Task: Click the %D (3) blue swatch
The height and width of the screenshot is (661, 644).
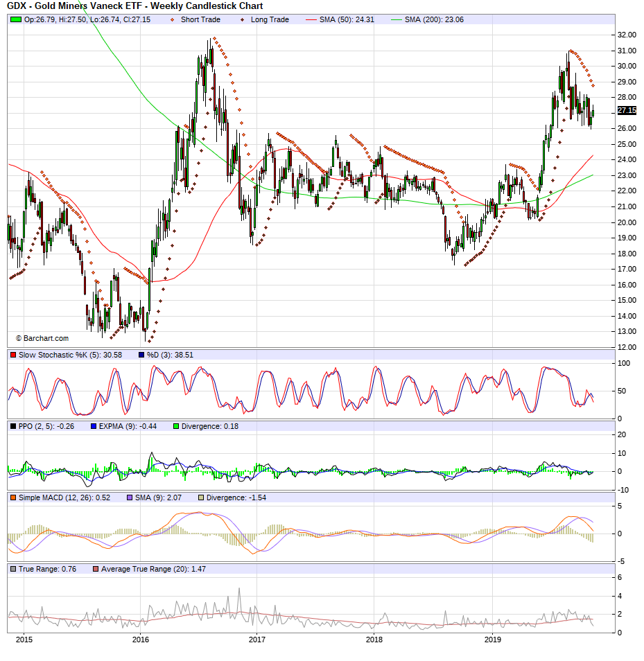Action: click(x=141, y=355)
